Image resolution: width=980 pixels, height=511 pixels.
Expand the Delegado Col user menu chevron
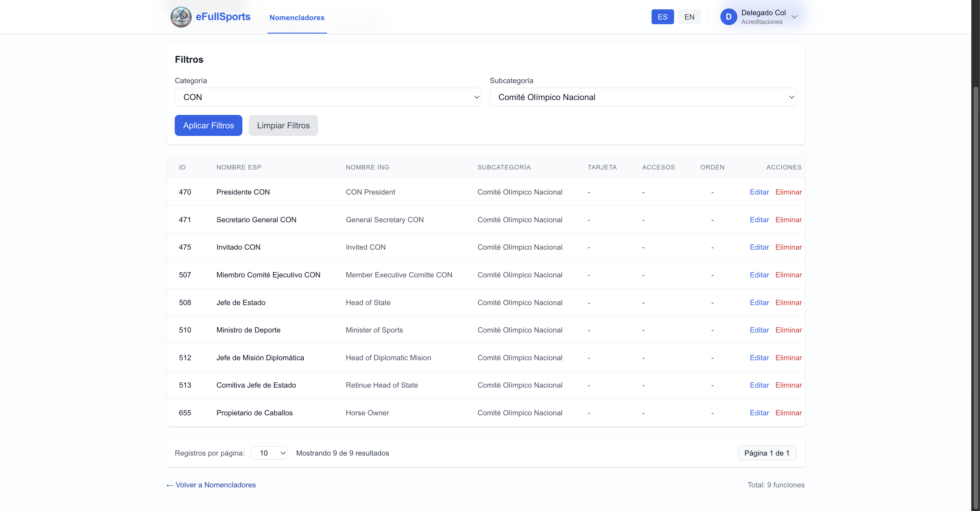pos(794,17)
